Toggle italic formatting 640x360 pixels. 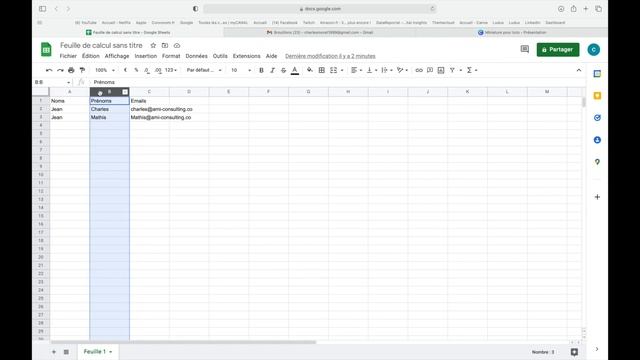point(272,70)
